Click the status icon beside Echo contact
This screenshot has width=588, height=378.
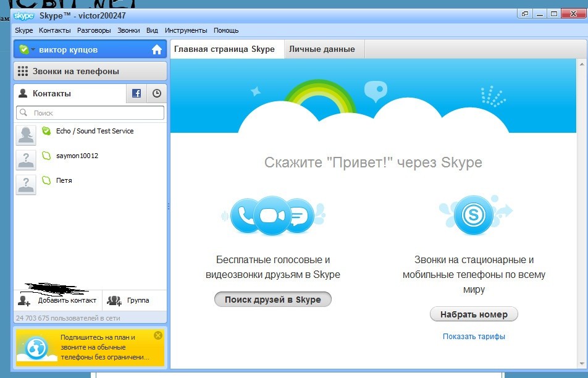click(x=46, y=131)
